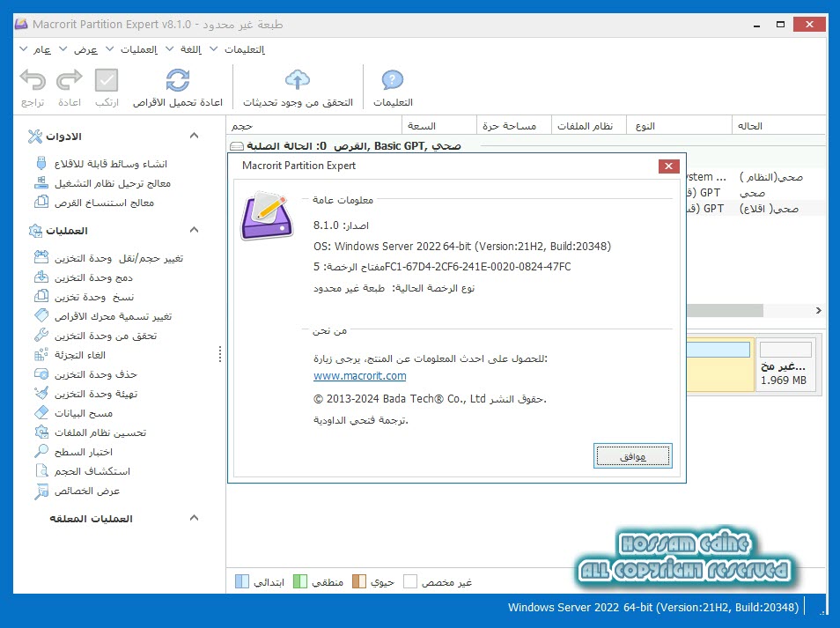Screen dimensions: 840x628
Task: Open the عام menu
Action: tap(42, 49)
